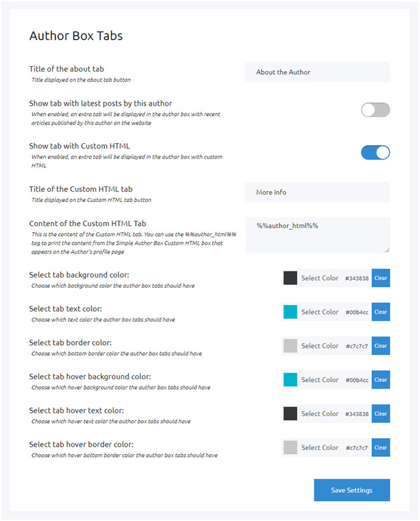
Task: Click Select Color for tab background
Action: pos(320,278)
